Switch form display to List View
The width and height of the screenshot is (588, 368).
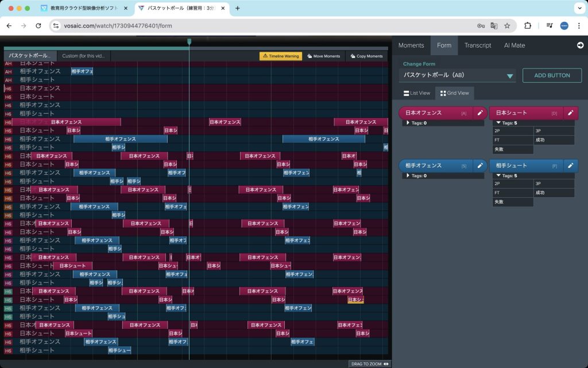[x=416, y=93]
